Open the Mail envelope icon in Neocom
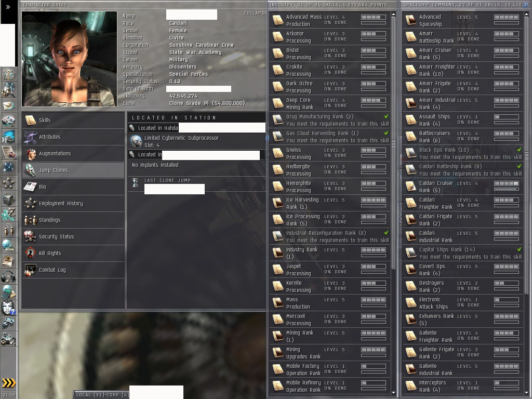 [8, 105]
